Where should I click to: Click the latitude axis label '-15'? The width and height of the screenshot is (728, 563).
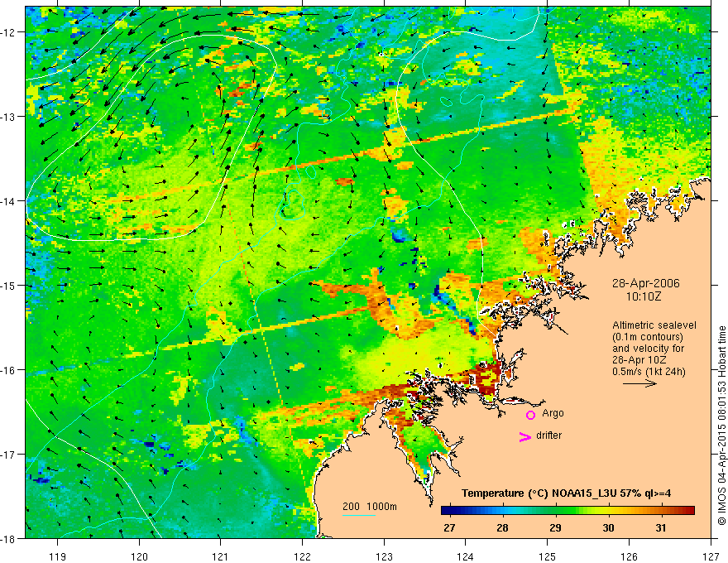8,285
